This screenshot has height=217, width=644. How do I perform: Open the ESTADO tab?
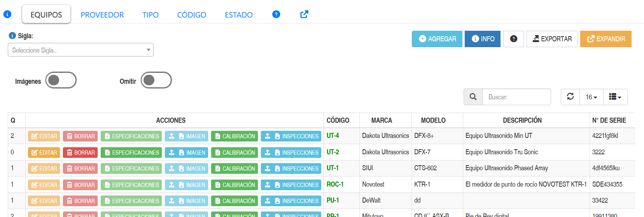click(x=239, y=15)
